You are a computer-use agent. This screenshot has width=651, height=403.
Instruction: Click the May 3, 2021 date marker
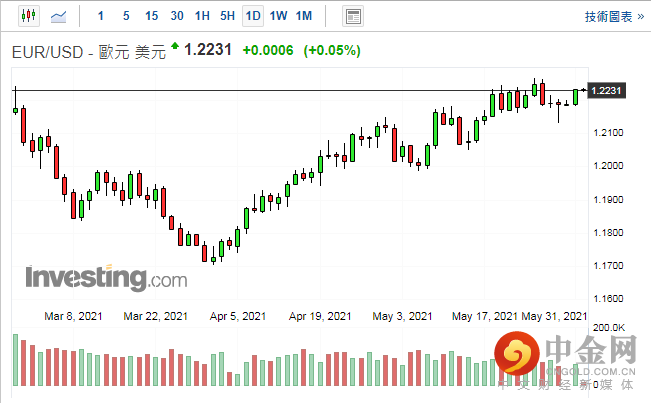401,316
